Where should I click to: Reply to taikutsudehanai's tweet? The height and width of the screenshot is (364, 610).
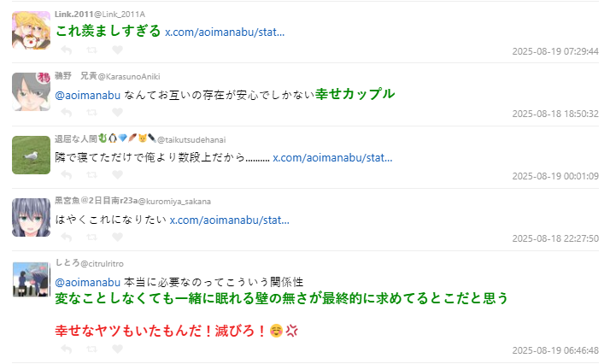pos(67,175)
